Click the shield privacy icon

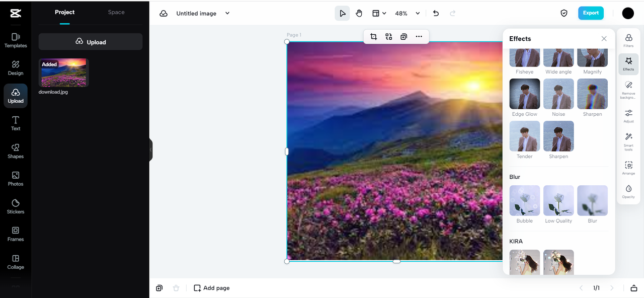point(564,14)
